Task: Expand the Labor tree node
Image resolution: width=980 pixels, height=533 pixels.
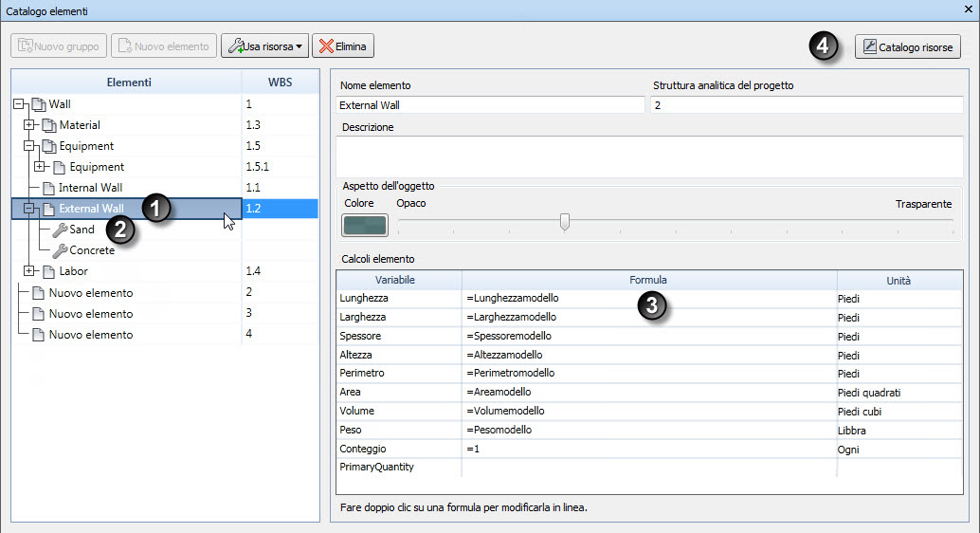Action: [x=28, y=271]
